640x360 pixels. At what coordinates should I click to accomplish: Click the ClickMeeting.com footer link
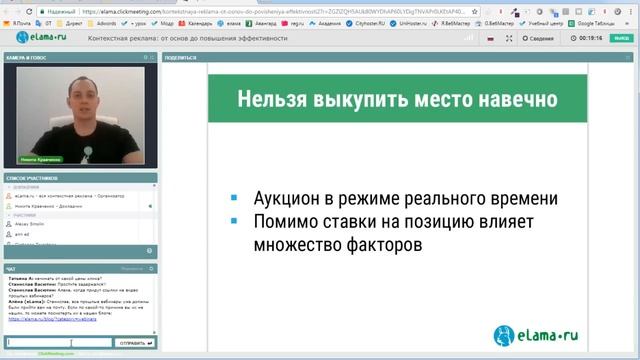(x=56, y=354)
